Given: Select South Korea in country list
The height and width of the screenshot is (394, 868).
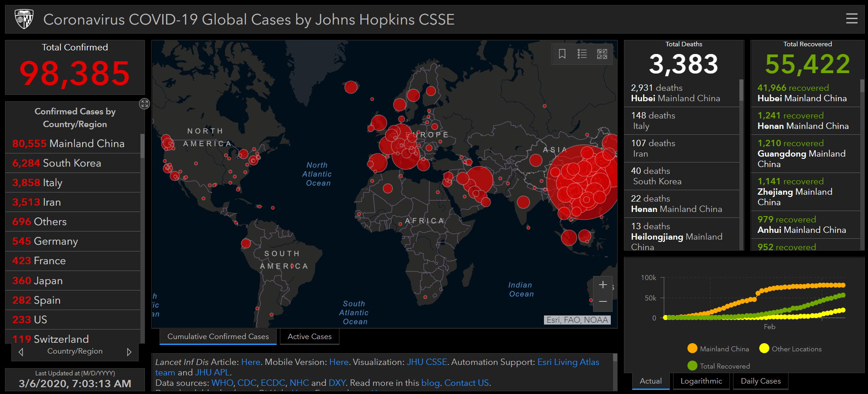Looking at the screenshot, I should (x=73, y=163).
